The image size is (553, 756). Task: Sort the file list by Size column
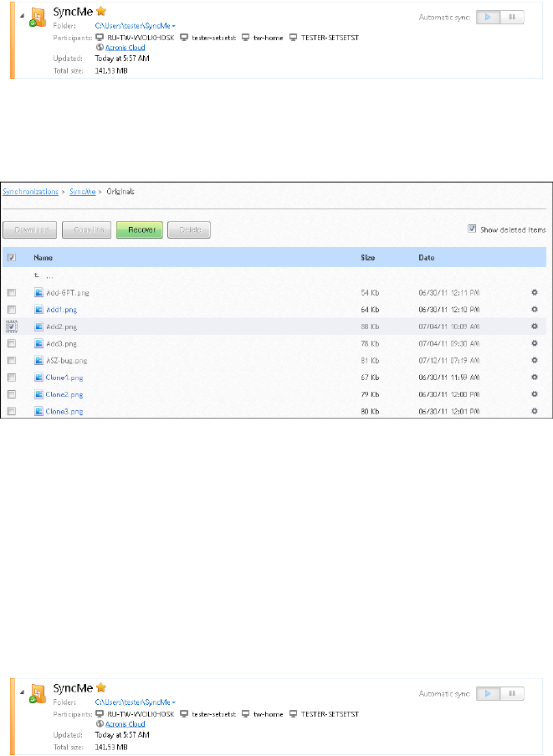[x=367, y=258]
